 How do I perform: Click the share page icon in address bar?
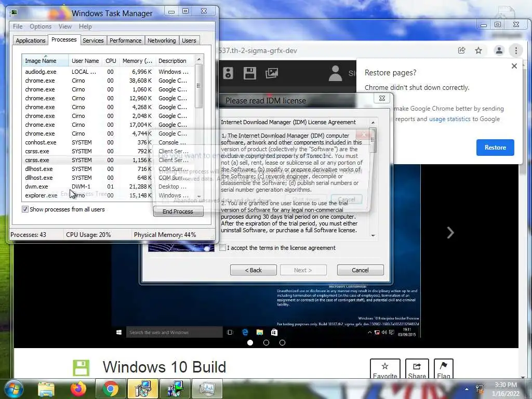(461, 50)
